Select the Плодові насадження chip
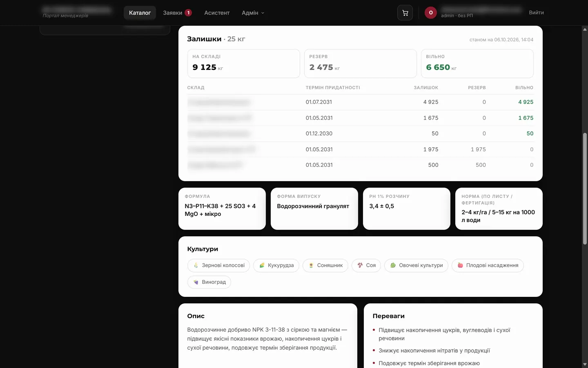The height and width of the screenshot is (368, 588). coord(488,265)
